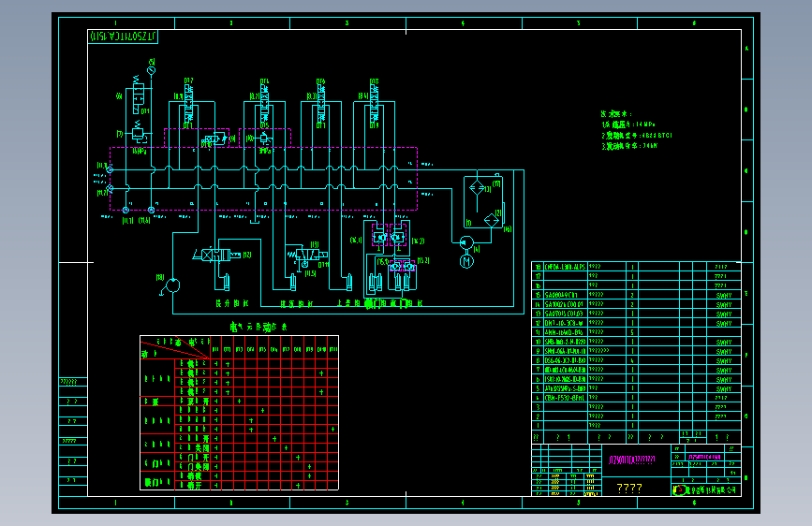This screenshot has width=812, height=526.
Task: Select the hydraulic pump symbol above the motor
Action: point(466,242)
